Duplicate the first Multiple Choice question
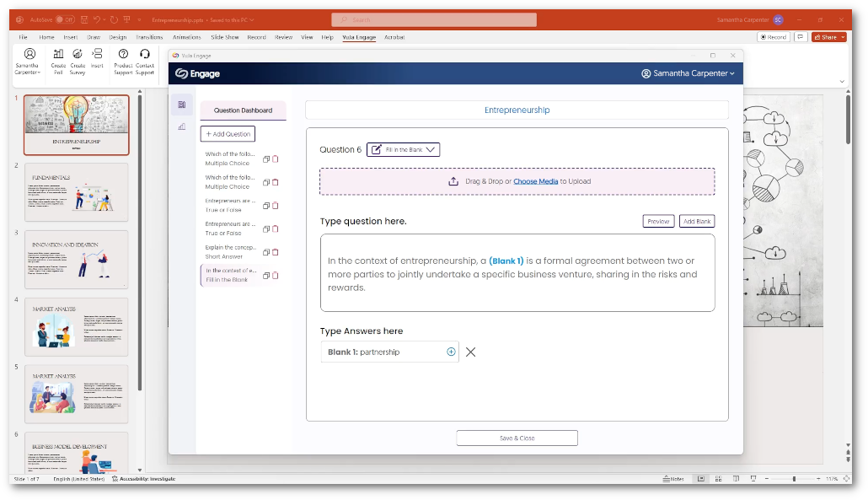The image size is (868, 500). pos(266,159)
